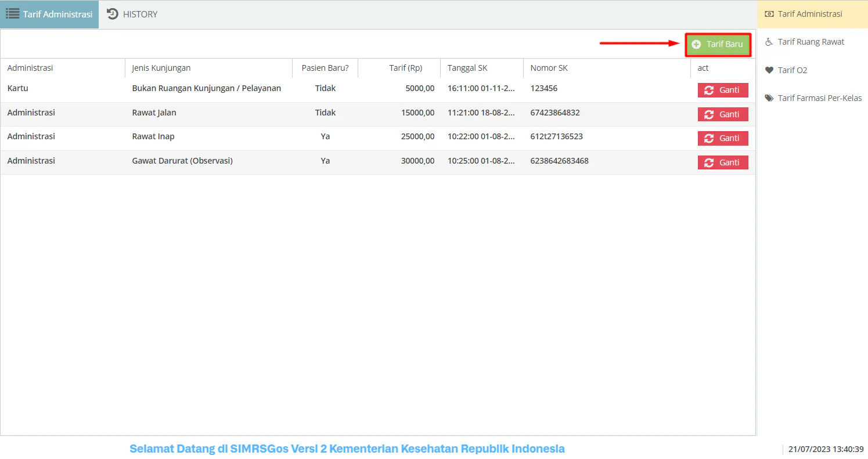868x459 pixels.
Task: Click the wheelchair icon for Tarif Ruang Rawat
Action: point(769,42)
